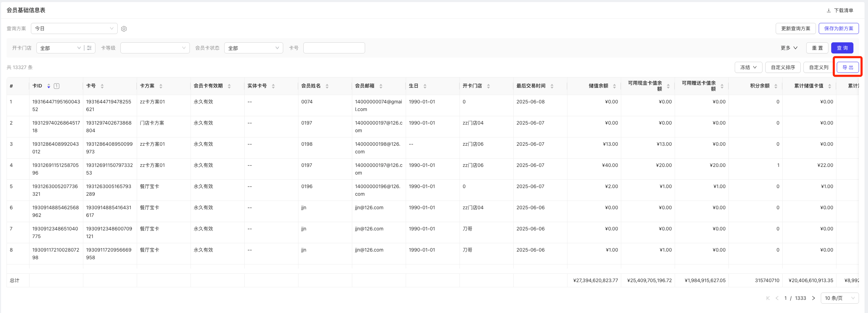868x313 pixels.
Task: Sort by 会员邮箱 column arrows
Action: pos(381,86)
